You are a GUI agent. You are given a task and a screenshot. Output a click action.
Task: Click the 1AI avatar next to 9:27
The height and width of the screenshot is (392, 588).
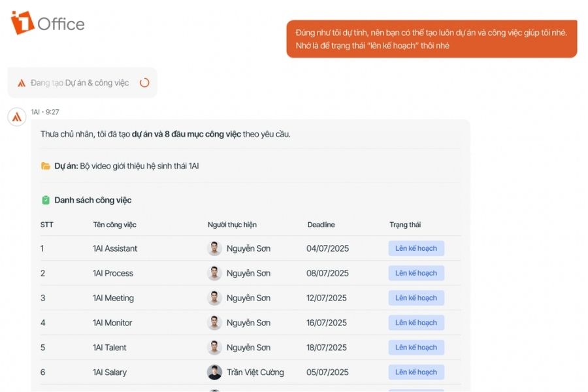[17, 117]
